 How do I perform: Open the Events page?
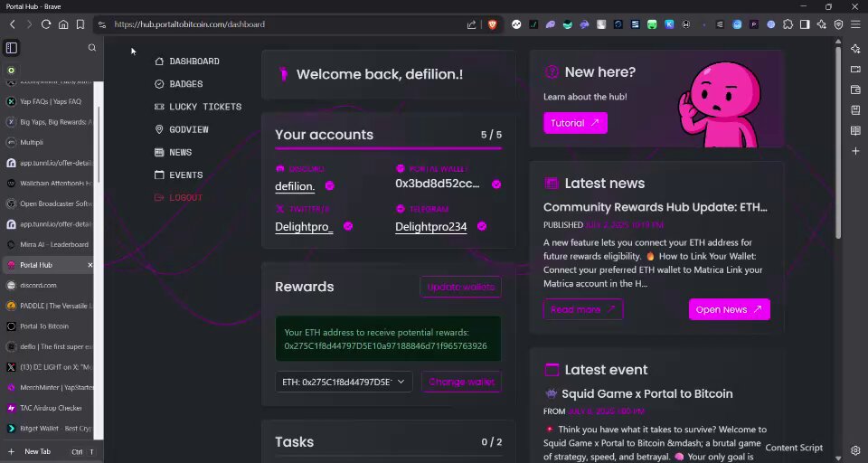pyautogui.click(x=179, y=175)
